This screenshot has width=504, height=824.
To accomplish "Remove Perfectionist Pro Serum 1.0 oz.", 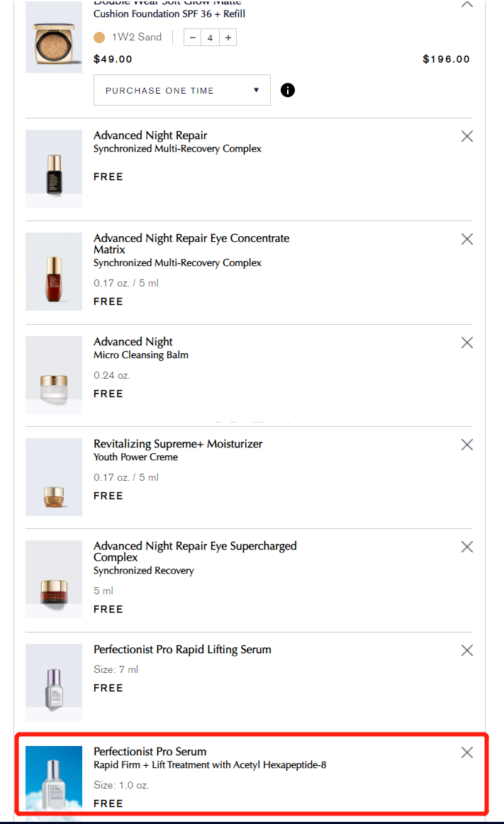I will click(x=466, y=752).
